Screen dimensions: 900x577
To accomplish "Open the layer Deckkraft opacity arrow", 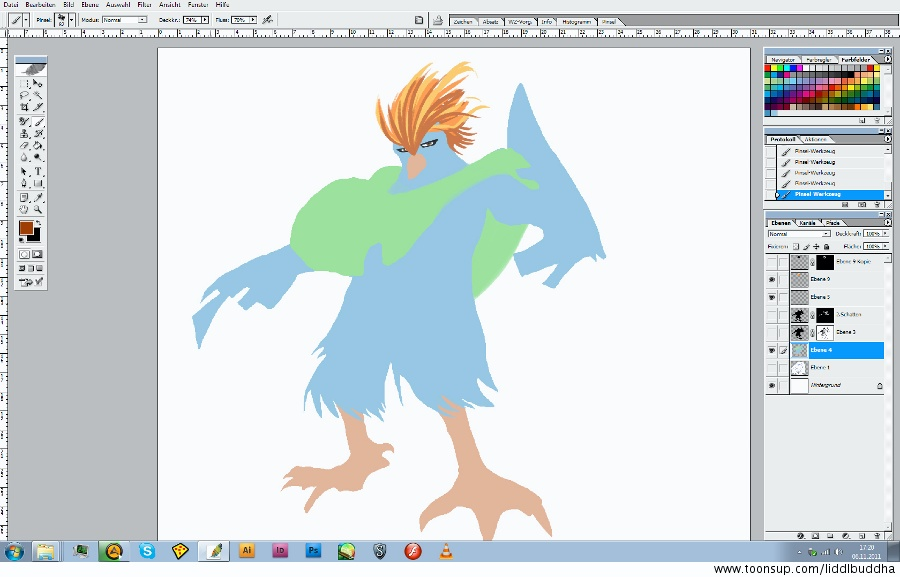I will click(x=885, y=234).
